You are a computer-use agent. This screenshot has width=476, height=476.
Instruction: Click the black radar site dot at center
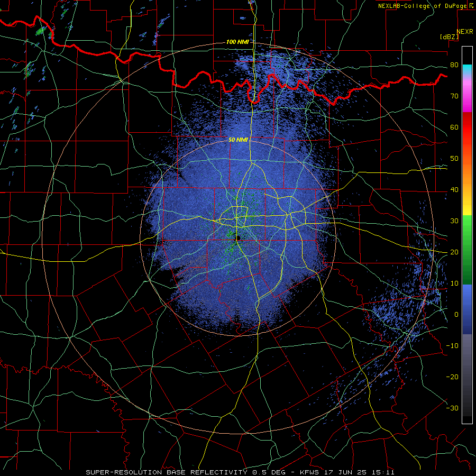(237, 238)
